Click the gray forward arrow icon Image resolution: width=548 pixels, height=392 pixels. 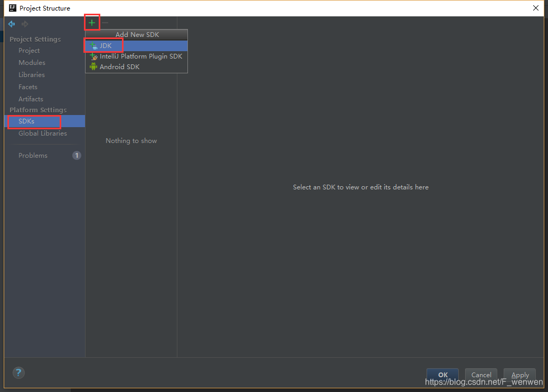tap(25, 24)
